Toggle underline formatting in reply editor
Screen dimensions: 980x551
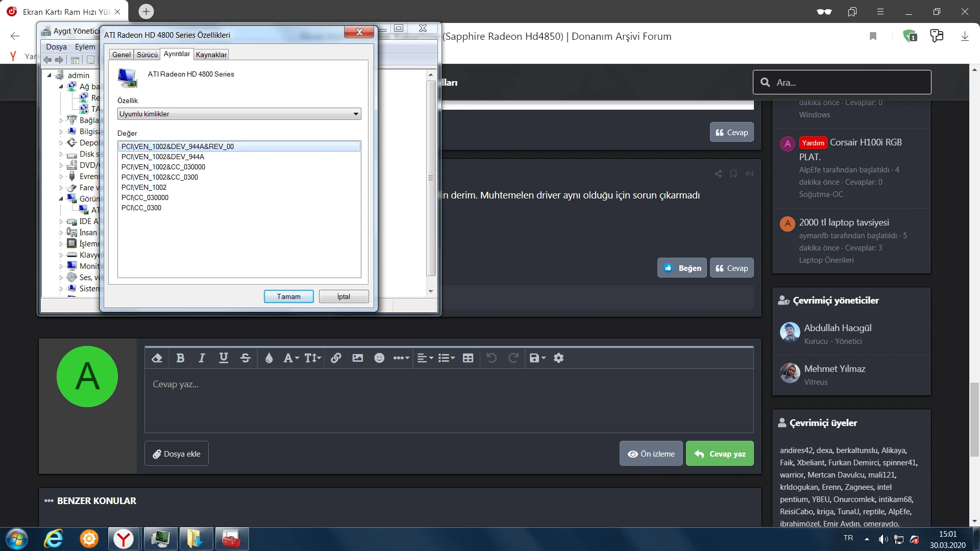224,358
